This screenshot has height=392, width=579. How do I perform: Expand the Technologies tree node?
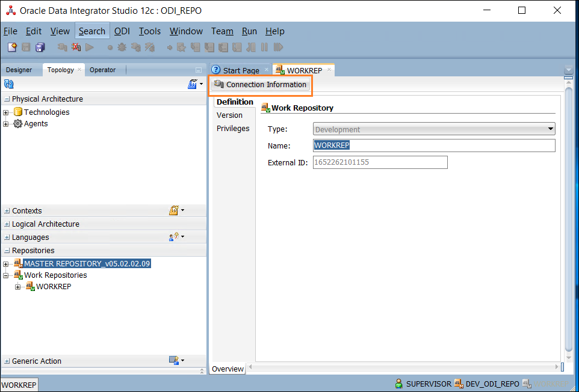pos(5,112)
